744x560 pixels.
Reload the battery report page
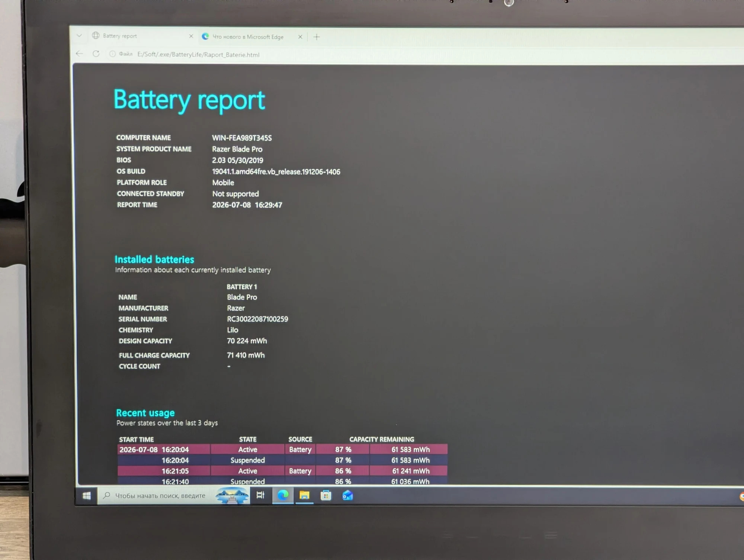point(96,54)
